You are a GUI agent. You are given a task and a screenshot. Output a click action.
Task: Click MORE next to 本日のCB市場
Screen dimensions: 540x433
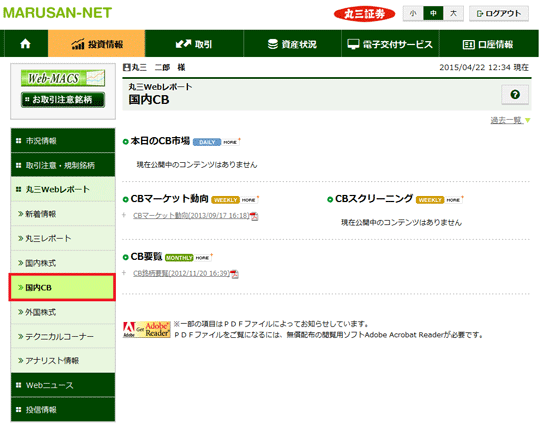click(230, 142)
